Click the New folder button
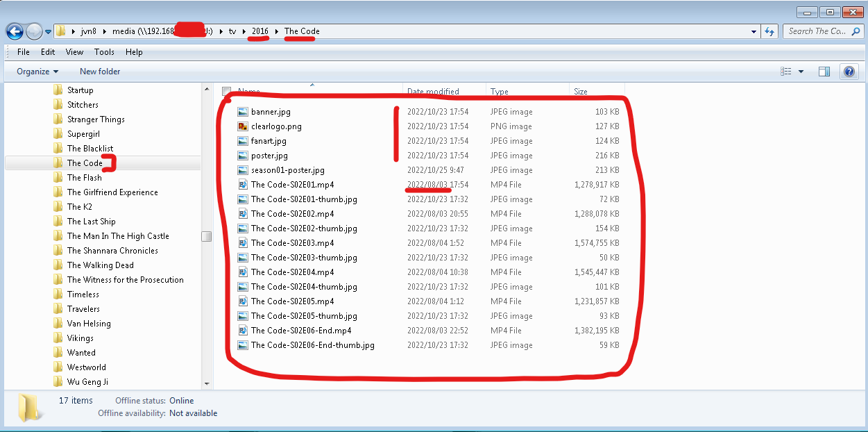The height and width of the screenshot is (432, 868). [100, 72]
